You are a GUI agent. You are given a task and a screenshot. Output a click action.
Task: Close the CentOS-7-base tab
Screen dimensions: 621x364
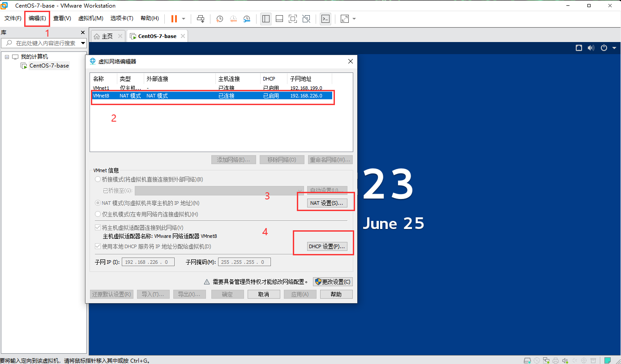click(x=183, y=36)
